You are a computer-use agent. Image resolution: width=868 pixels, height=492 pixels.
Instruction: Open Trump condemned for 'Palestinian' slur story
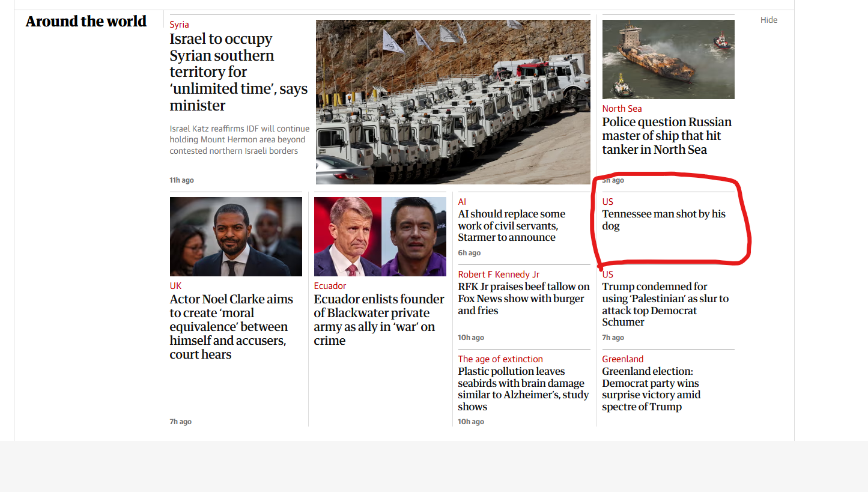(666, 304)
